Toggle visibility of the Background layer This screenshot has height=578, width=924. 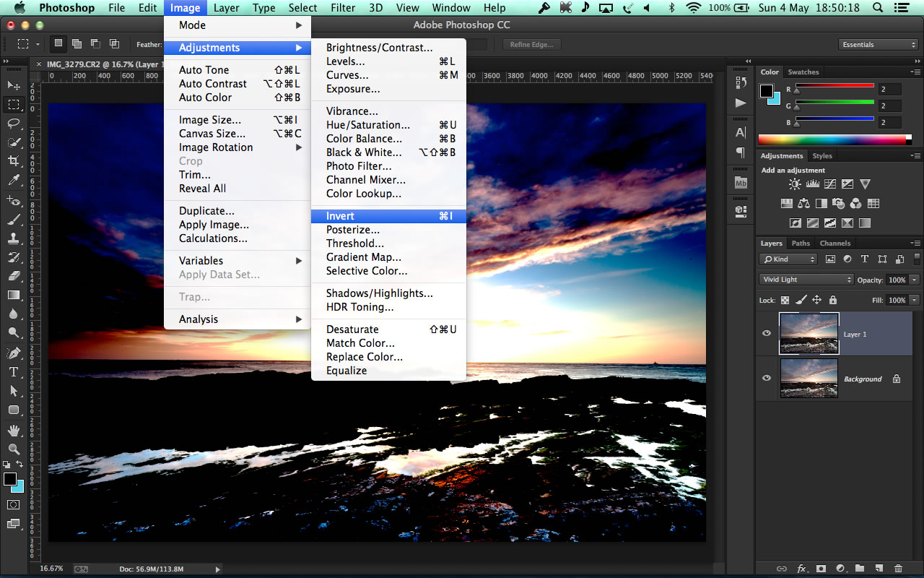click(767, 379)
